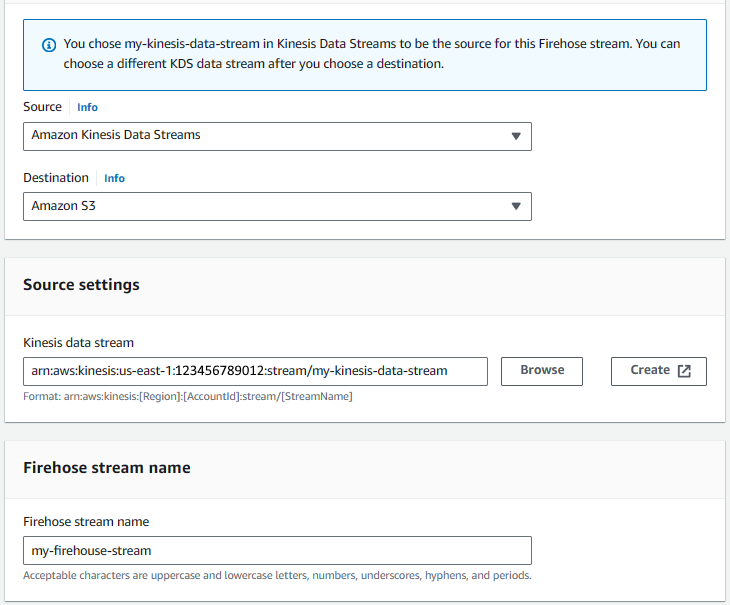Image resolution: width=730 pixels, height=605 pixels.
Task: Click the external link icon on Create
Action: coord(684,371)
